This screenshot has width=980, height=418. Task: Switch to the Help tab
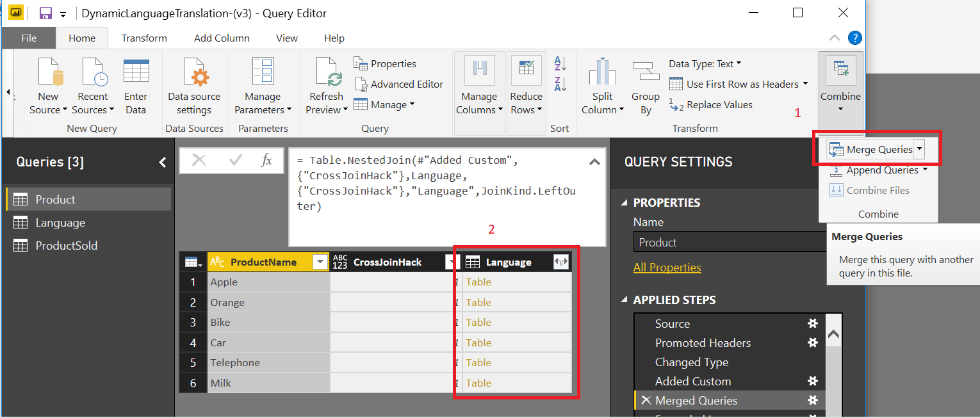[334, 38]
